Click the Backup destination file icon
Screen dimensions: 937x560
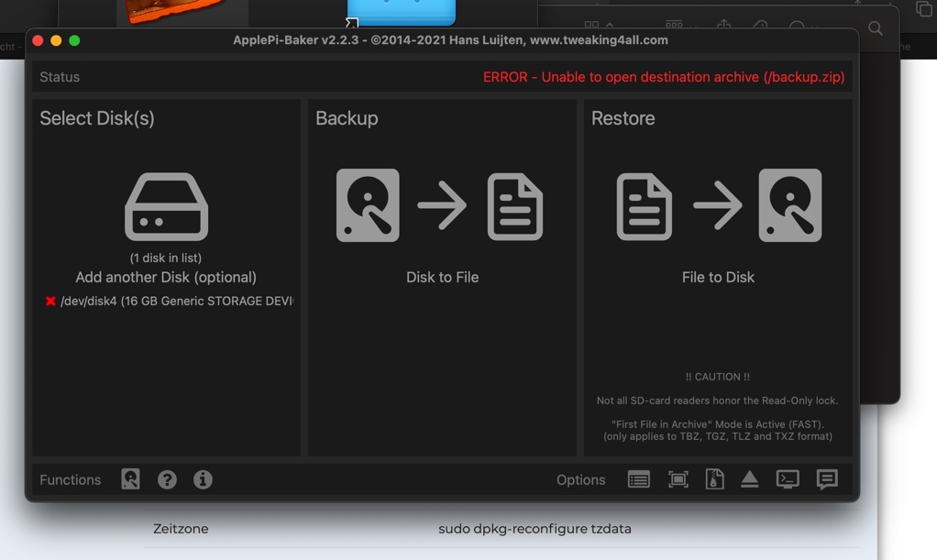pyautogui.click(x=514, y=205)
